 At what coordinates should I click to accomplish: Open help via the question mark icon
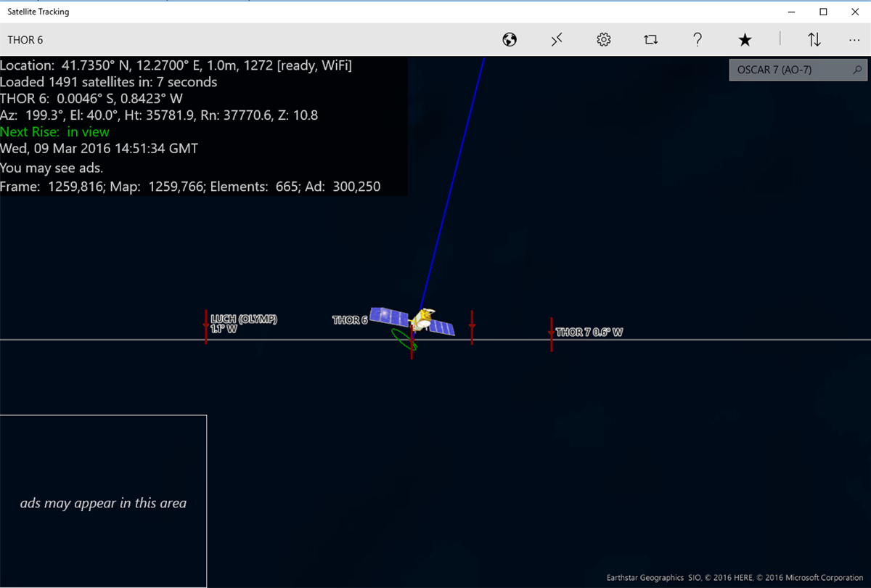point(698,40)
